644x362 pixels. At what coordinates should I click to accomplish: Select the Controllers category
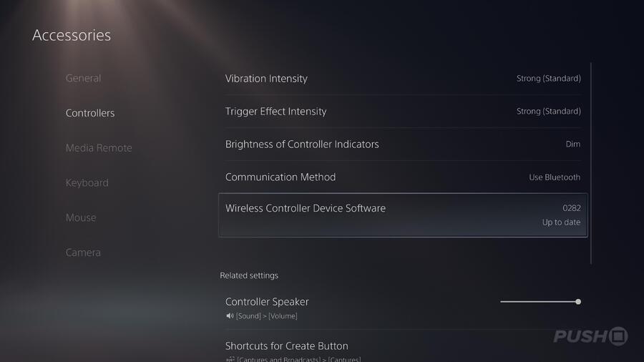[90, 113]
